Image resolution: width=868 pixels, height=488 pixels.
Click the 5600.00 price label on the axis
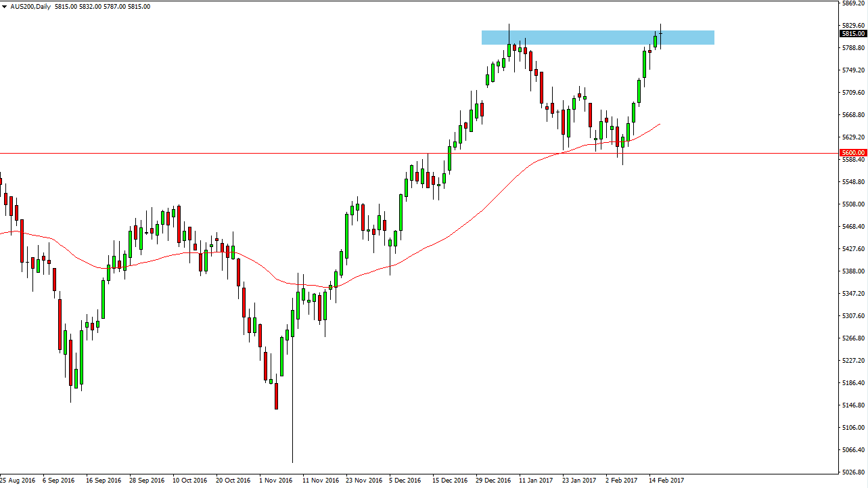[854, 153]
